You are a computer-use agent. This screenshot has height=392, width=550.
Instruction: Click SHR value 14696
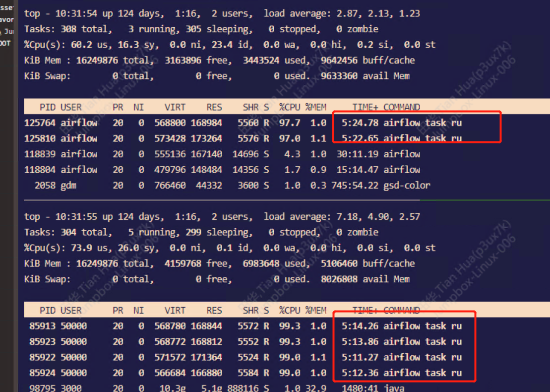click(245, 154)
